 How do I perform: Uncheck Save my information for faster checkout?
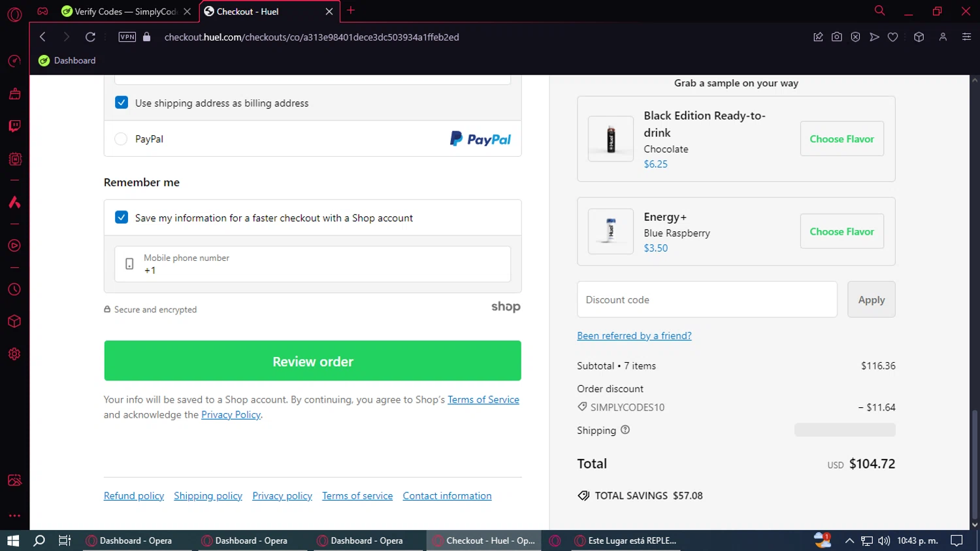[122, 218]
